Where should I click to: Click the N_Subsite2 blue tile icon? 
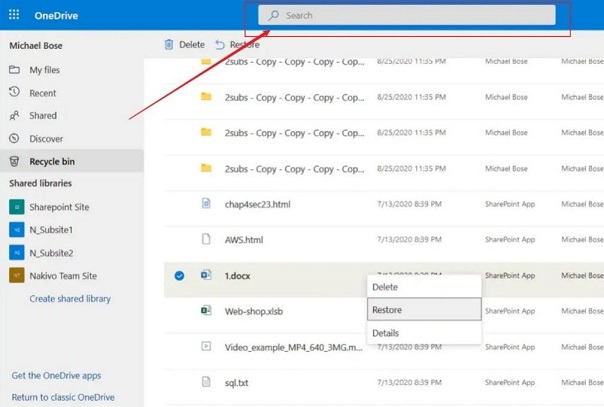(17, 253)
